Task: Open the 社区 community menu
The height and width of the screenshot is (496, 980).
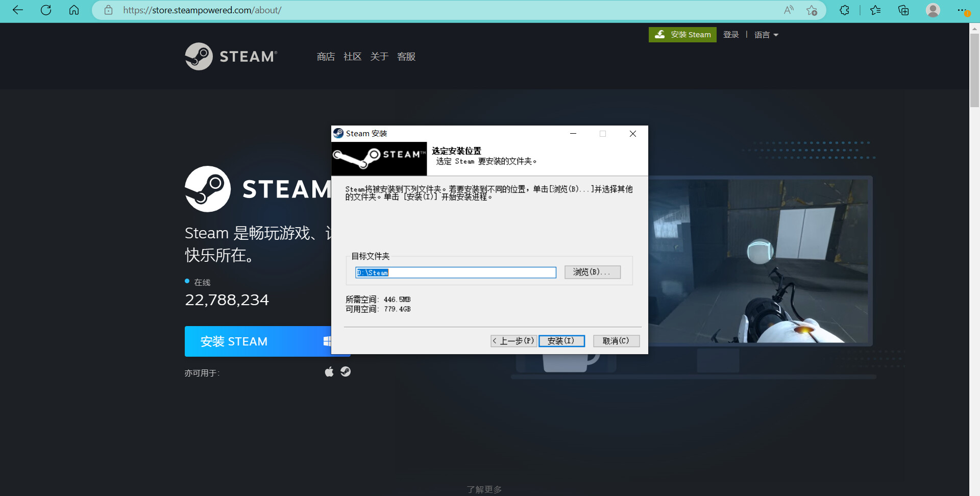Action: pyautogui.click(x=353, y=57)
